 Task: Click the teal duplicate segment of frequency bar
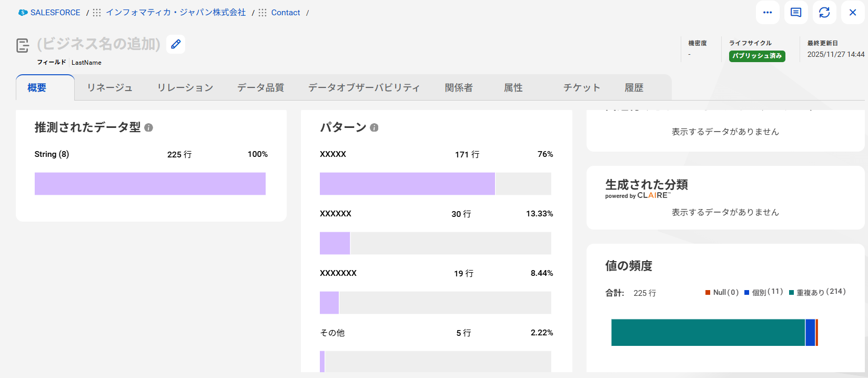point(708,333)
